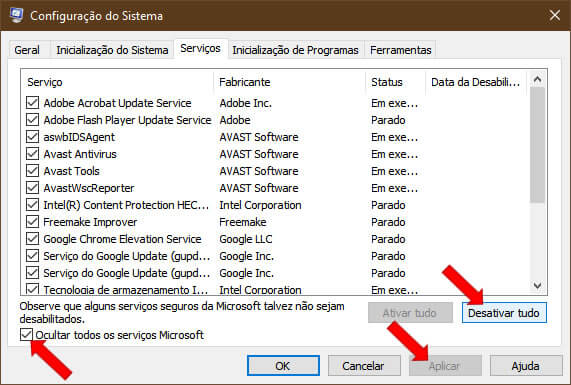This screenshot has height=385, width=571.
Task: Click the services list scroll up arrow
Action: click(x=537, y=79)
